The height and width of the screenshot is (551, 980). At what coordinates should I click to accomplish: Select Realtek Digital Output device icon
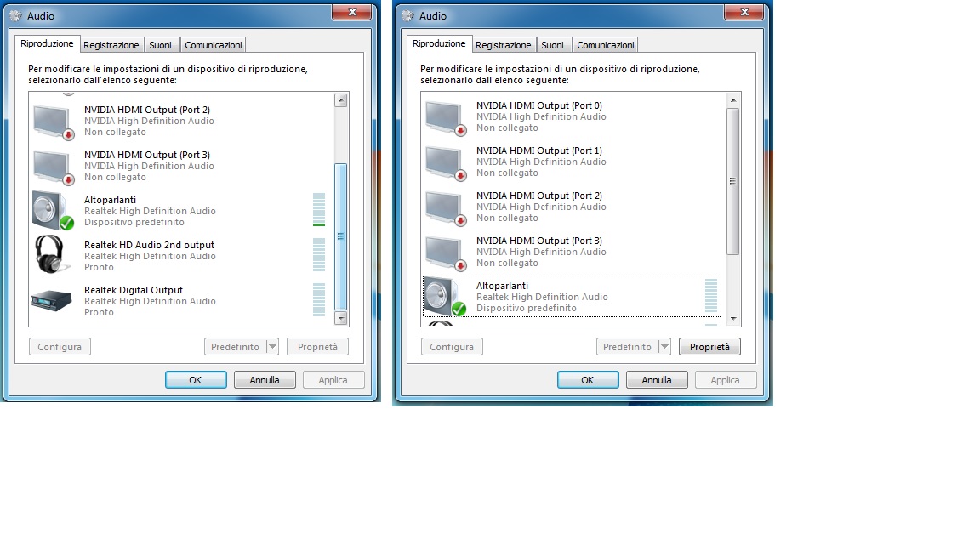pos(51,300)
